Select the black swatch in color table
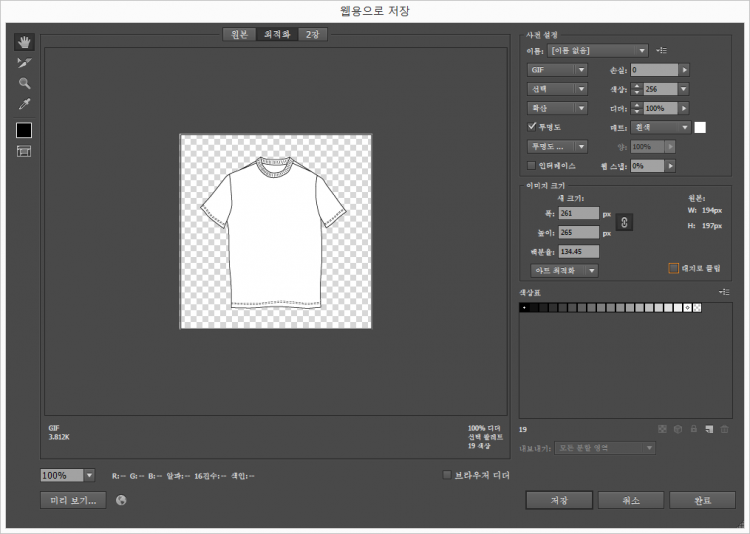This screenshot has width=750, height=534. point(524,308)
